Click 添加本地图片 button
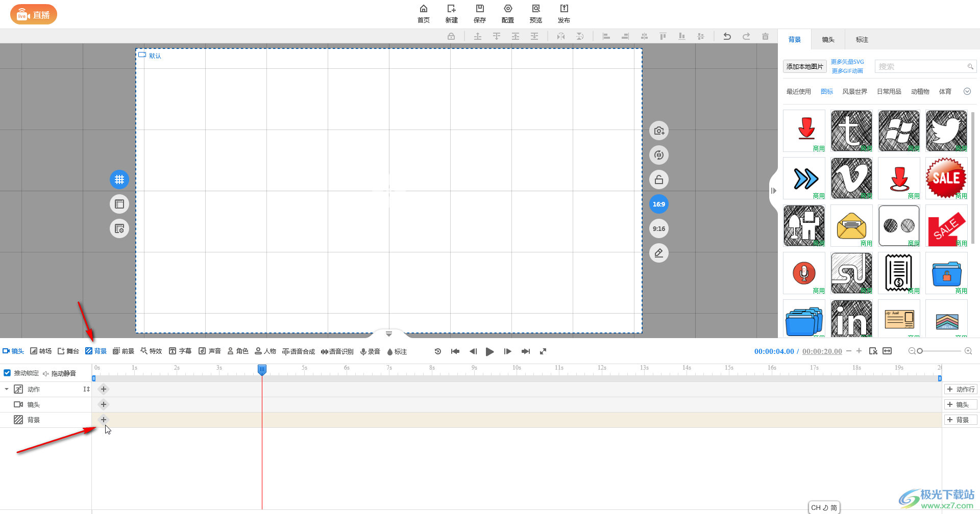The width and height of the screenshot is (980, 514). [x=805, y=66]
